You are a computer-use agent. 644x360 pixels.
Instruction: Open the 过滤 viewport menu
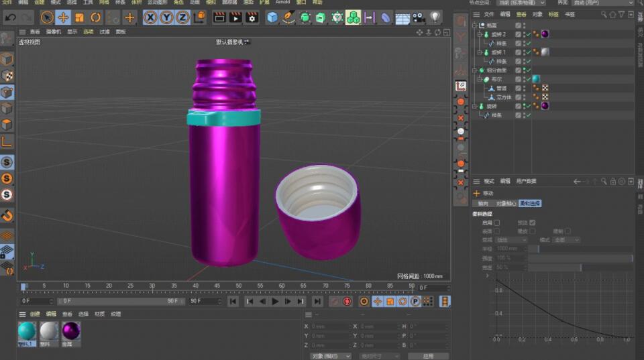click(x=105, y=32)
